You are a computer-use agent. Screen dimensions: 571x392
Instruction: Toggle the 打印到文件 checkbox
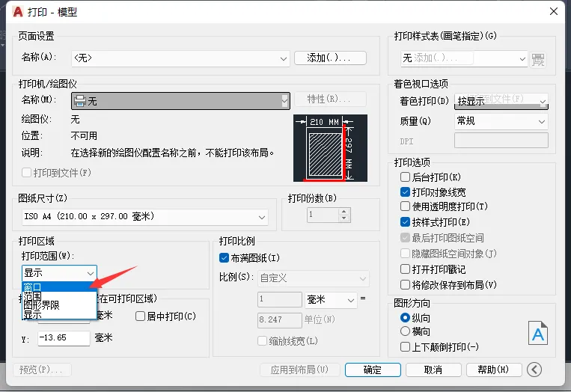(x=27, y=173)
